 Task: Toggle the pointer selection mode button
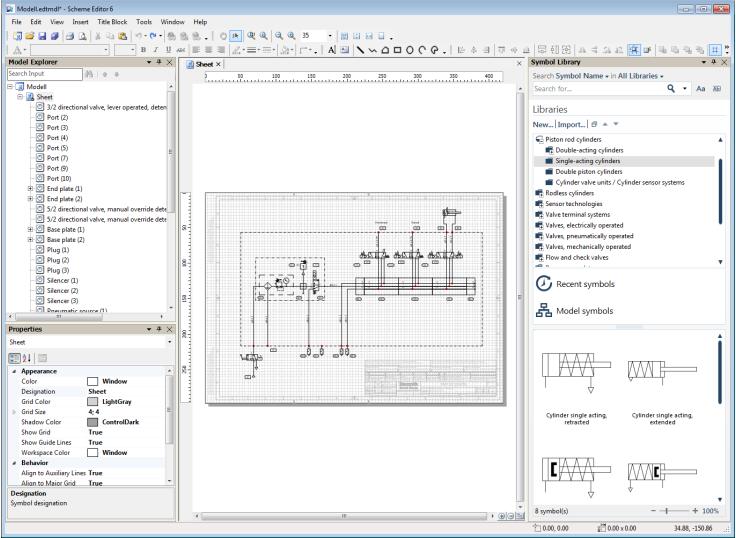236,36
